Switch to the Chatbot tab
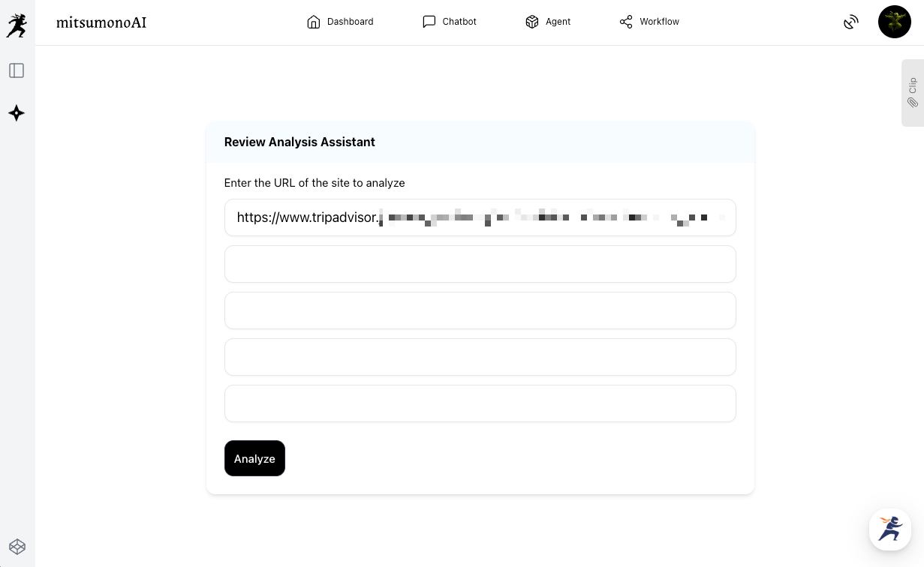Viewport: 924px width, 567px height. point(450,22)
